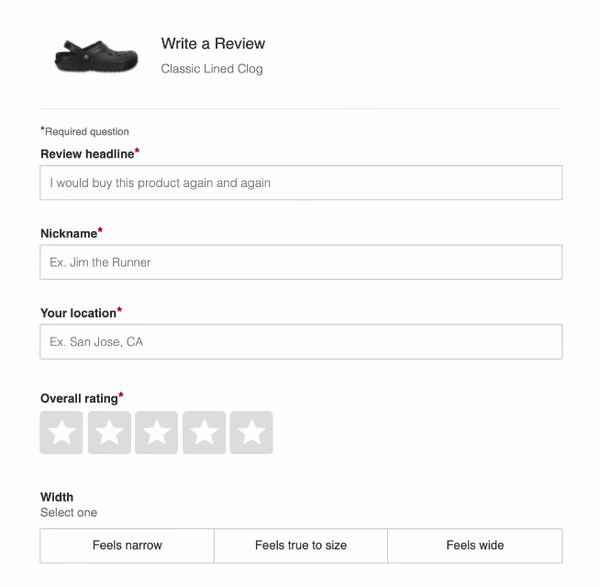
Task: Give a three-star overall rating
Action: 157,433
